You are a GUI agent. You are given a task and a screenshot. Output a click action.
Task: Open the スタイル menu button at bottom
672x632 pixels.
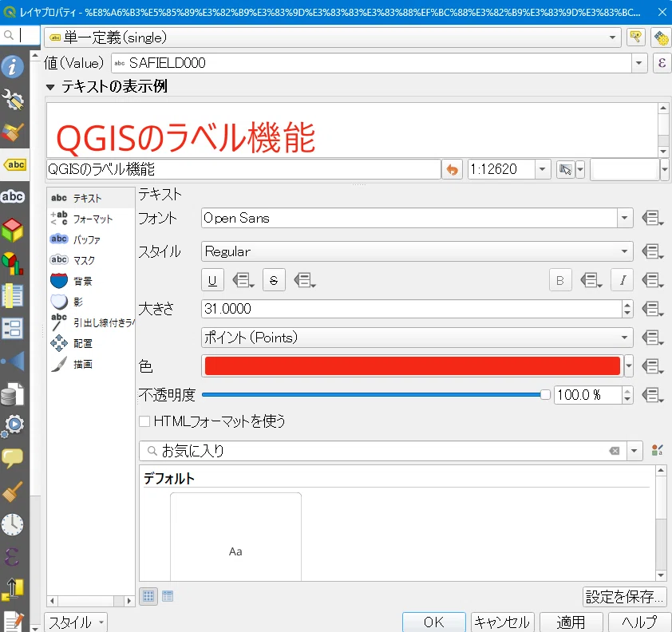pos(76,622)
